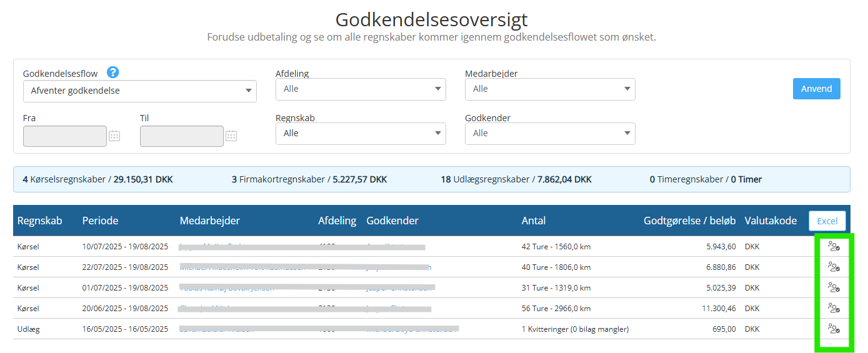Click the Udlæg type cell
Image resolution: width=868 pixels, height=353 pixels.
(x=29, y=329)
